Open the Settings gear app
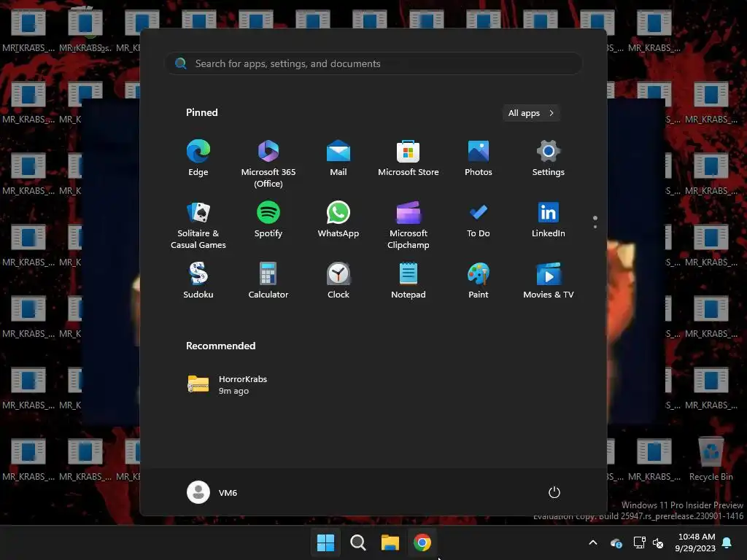 pos(549,158)
